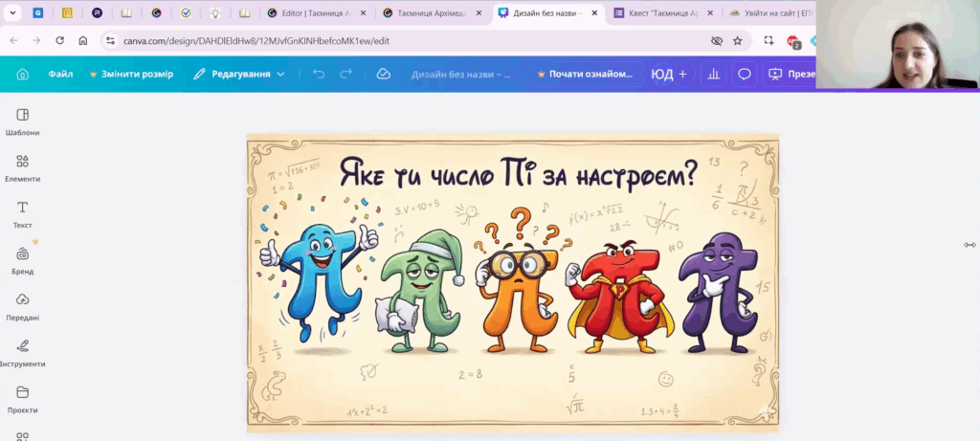Bookmark this page with star icon

point(737,41)
